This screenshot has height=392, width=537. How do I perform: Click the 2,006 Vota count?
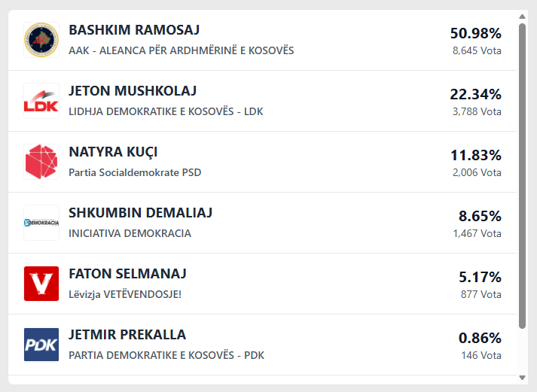[x=477, y=172]
